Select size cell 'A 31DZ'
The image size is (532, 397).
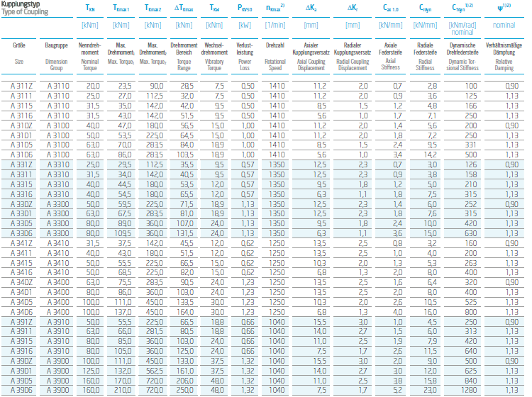(21, 125)
